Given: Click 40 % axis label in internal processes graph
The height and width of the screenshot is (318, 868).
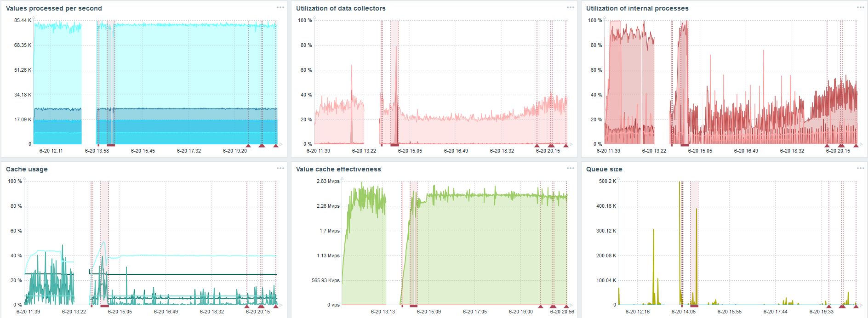Looking at the screenshot, I should 596,95.
